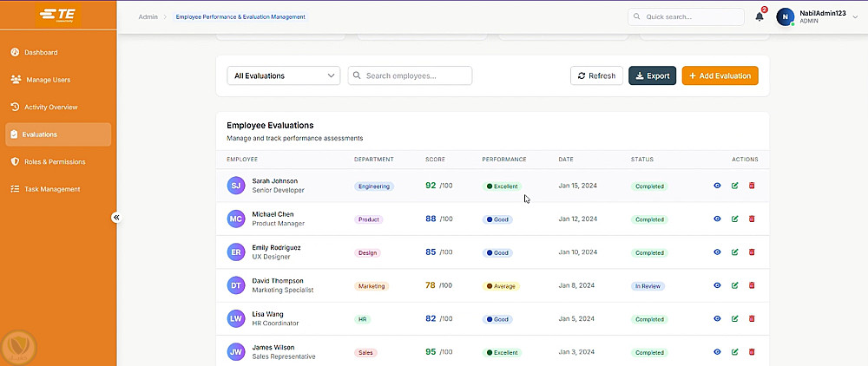Delete Lisa Wang's evaluation

coord(752,318)
